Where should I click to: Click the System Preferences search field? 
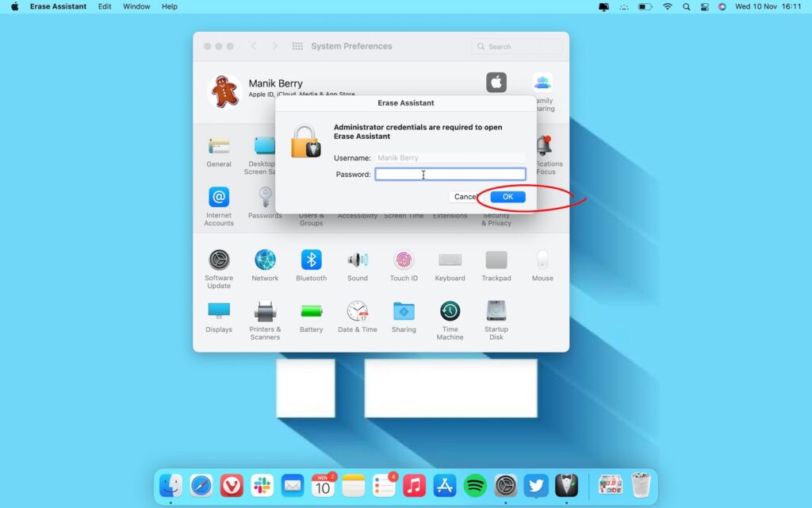tap(516, 46)
